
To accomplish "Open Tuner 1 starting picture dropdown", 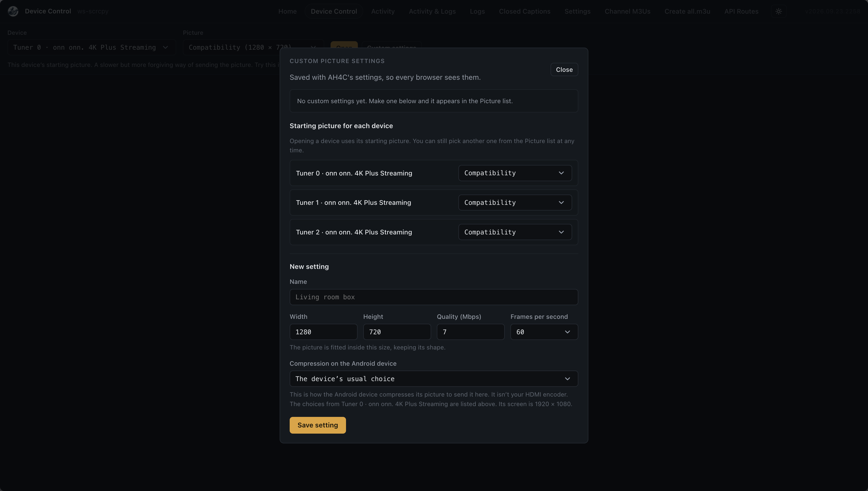I will 515,202.
